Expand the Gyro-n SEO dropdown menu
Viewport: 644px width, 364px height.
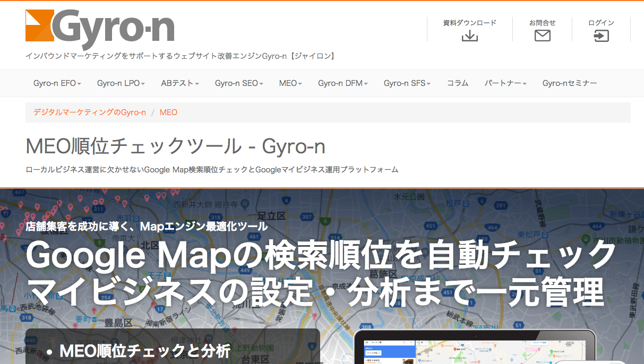pos(239,83)
